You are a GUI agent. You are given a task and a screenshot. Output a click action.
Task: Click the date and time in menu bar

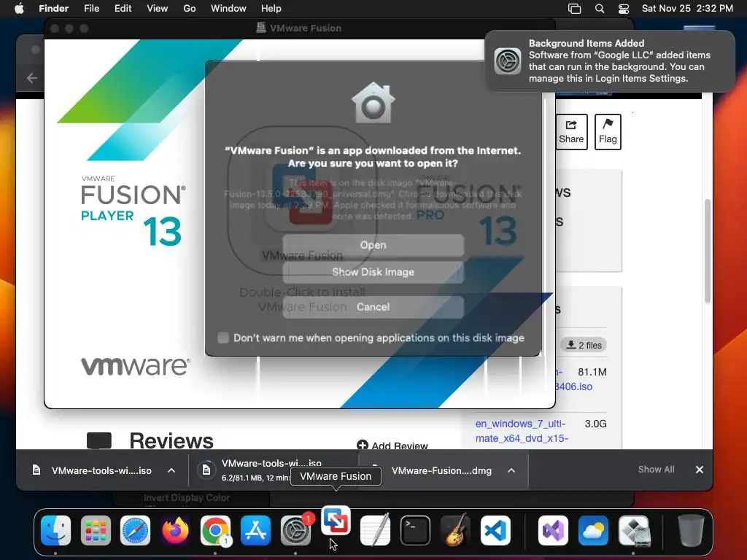point(687,9)
